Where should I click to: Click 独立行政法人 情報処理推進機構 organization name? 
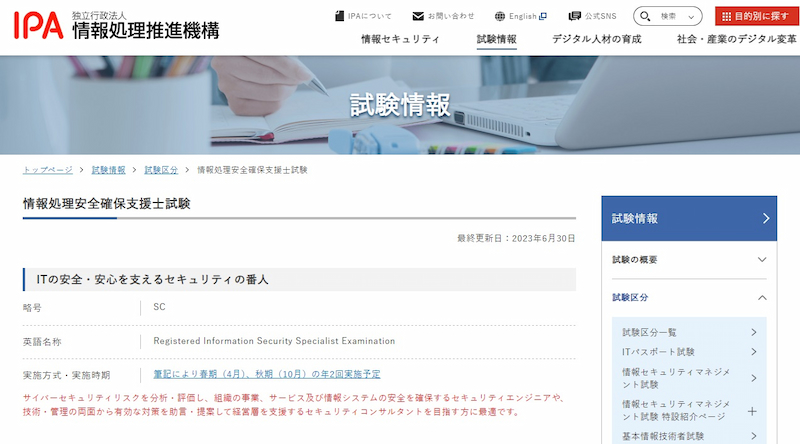[x=145, y=26]
